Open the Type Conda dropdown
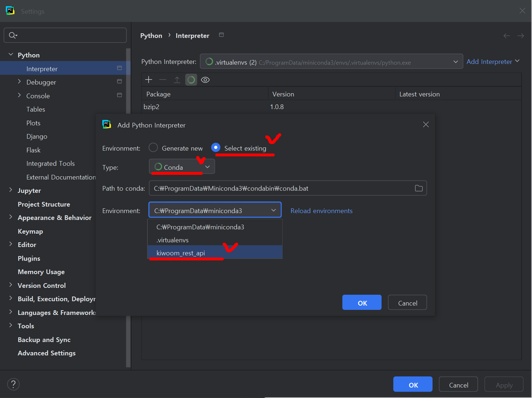Image resolution: width=532 pixels, height=398 pixels. [x=182, y=167]
